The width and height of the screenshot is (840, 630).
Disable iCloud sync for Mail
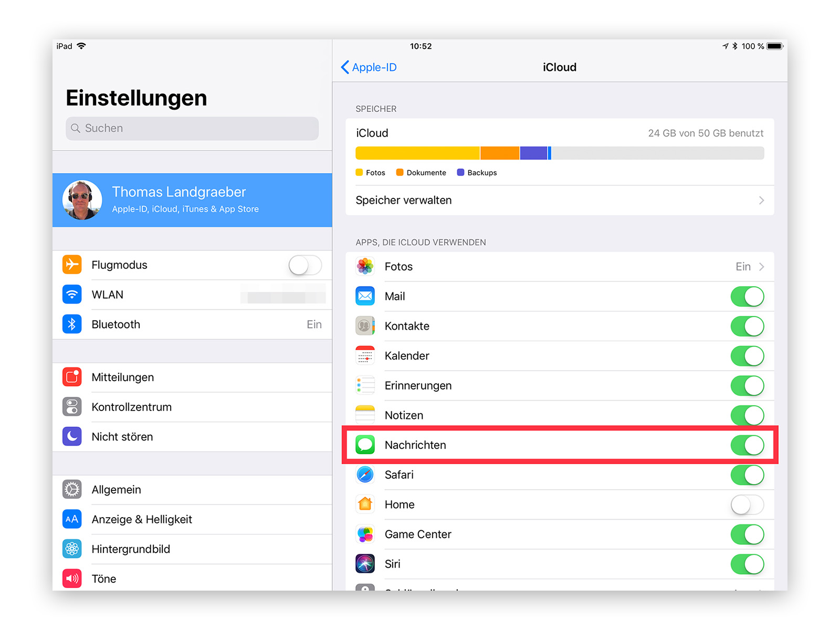click(747, 296)
